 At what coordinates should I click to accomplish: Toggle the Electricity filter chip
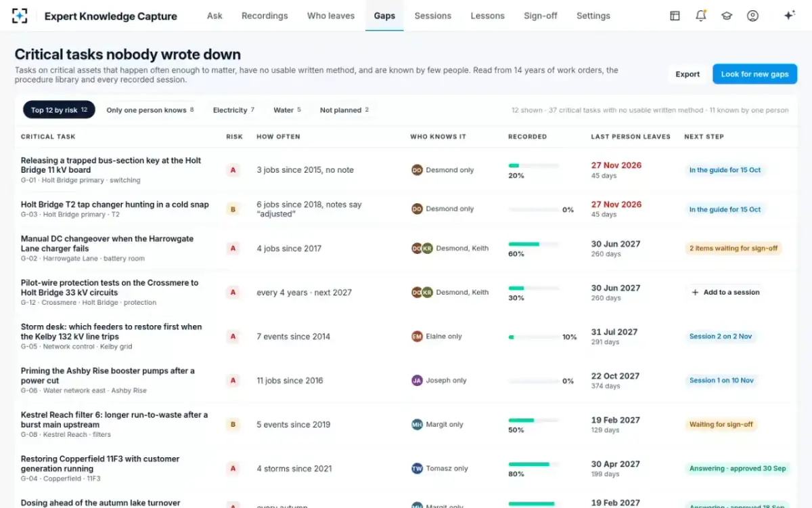click(233, 110)
